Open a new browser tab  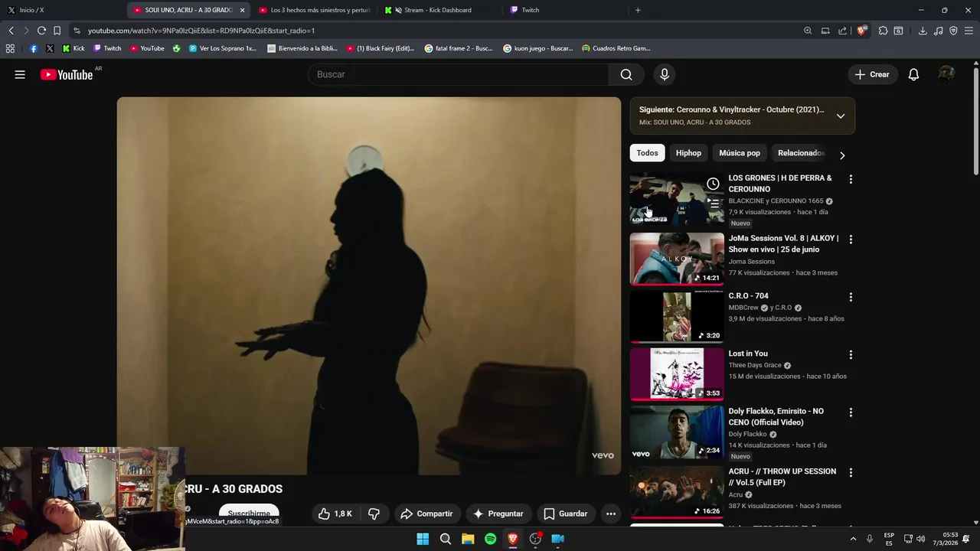pyautogui.click(x=638, y=10)
